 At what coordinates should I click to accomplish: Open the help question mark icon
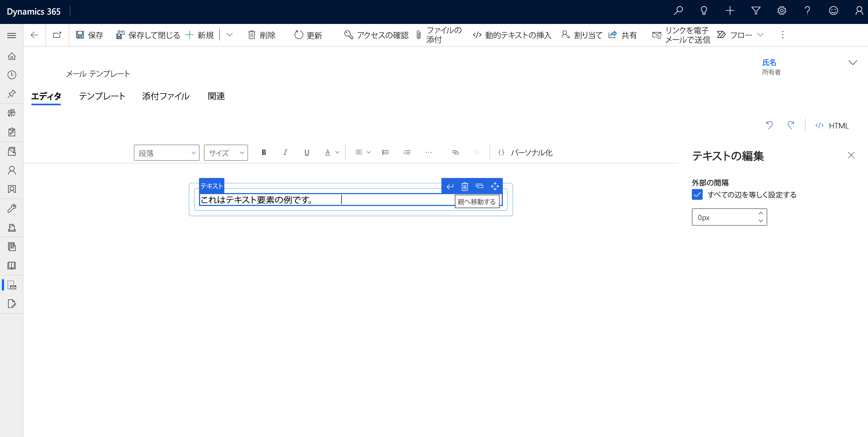pyautogui.click(x=807, y=11)
